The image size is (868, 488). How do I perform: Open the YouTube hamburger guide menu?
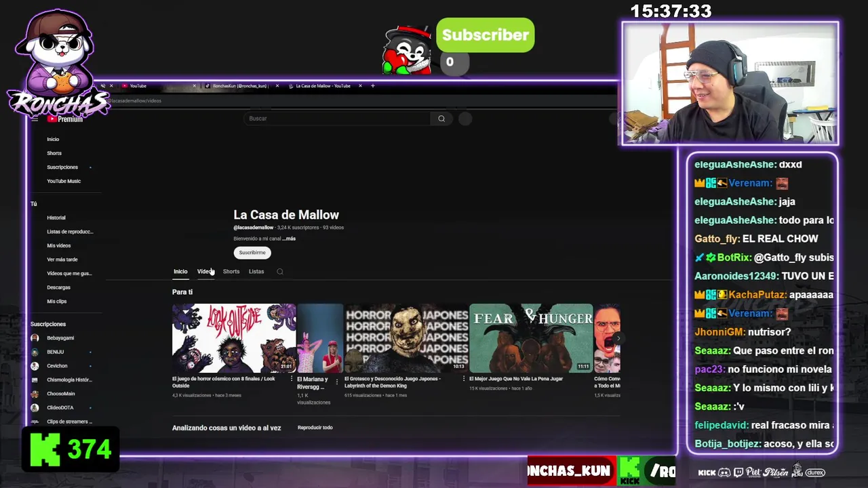click(35, 119)
